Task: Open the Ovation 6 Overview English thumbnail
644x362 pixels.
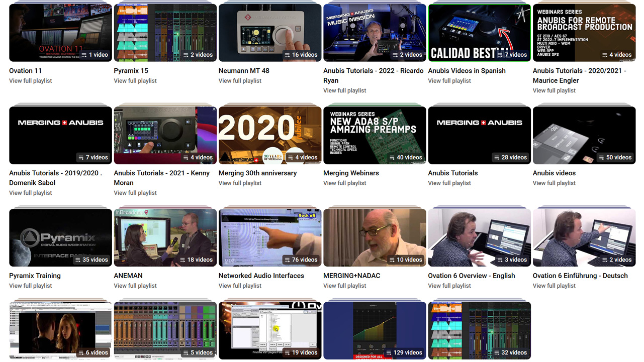Action: coord(480,237)
